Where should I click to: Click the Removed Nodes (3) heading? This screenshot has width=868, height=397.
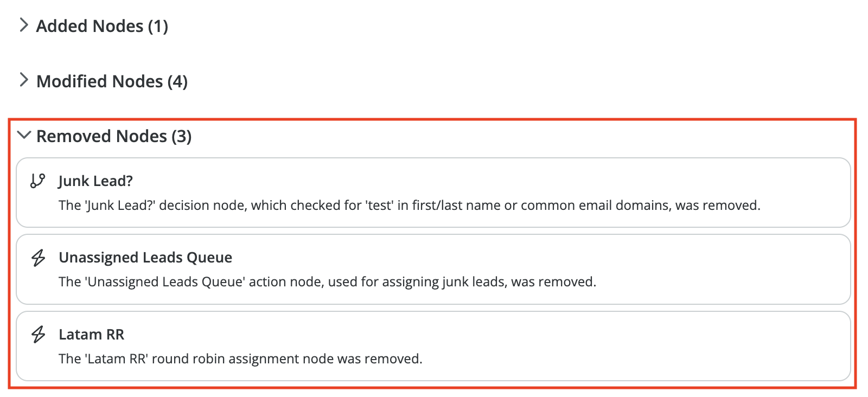point(114,136)
